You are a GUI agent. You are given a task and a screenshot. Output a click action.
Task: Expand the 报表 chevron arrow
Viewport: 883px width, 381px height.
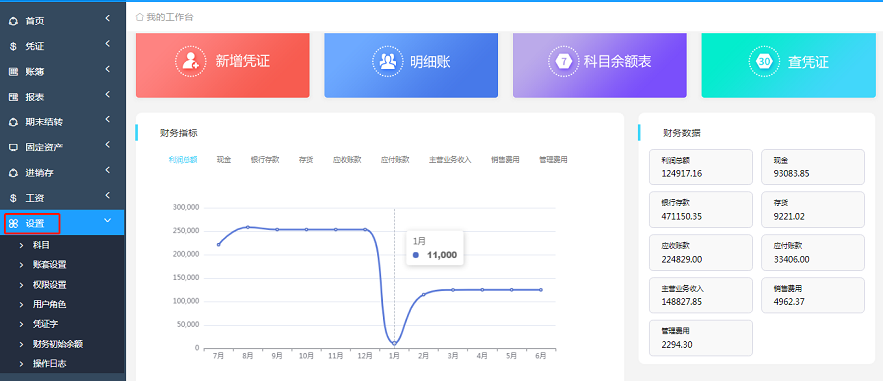pos(107,95)
